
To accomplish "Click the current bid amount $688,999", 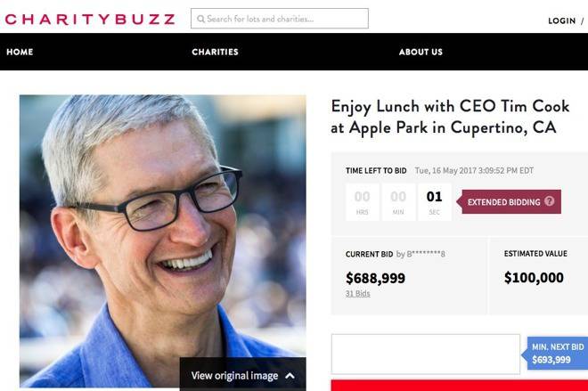I will (x=375, y=278).
